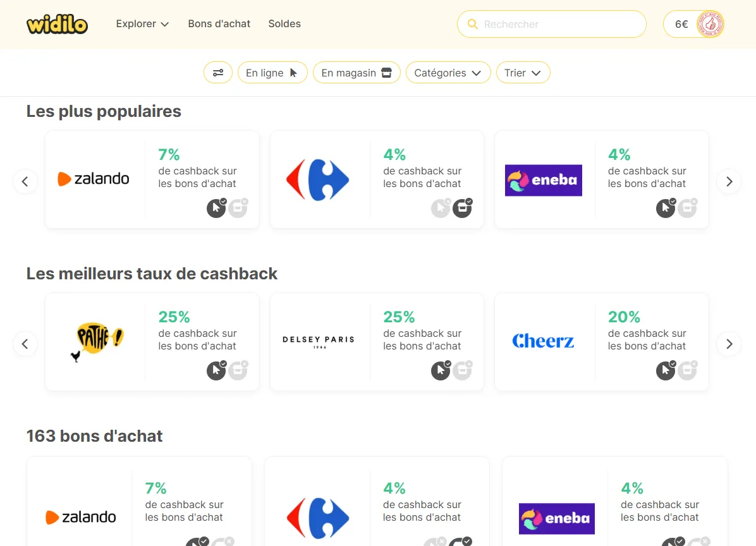Toggle the En ligne filter

(x=272, y=73)
